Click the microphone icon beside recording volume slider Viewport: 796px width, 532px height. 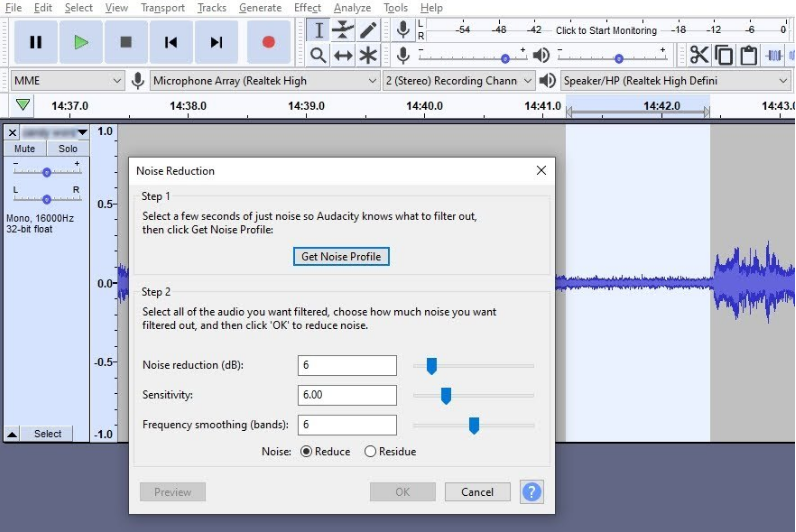(x=403, y=55)
